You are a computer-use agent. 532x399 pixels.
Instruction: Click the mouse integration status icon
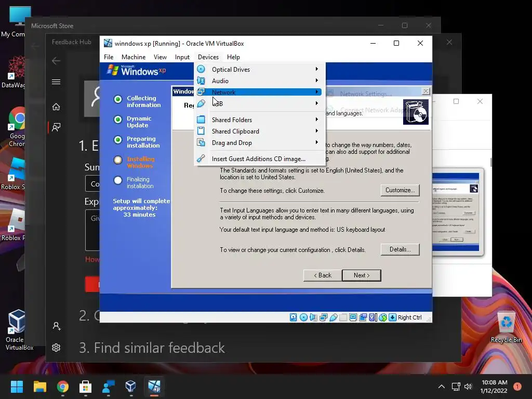tap(383, 317)
